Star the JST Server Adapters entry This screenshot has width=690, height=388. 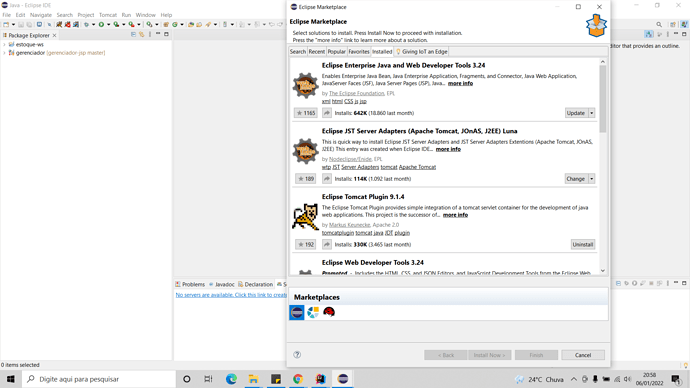click(x=305, y=179)
